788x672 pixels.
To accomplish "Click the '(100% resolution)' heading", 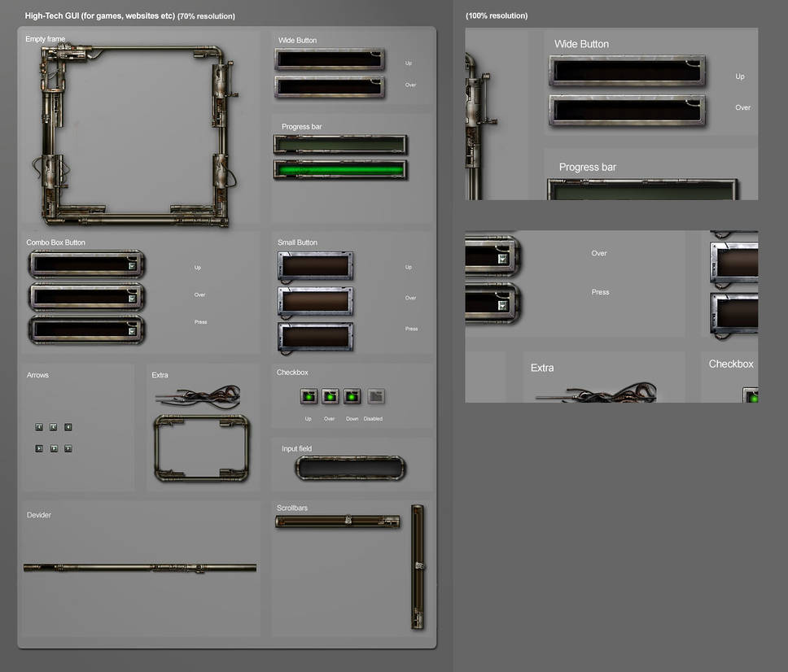I will point(497,15).
